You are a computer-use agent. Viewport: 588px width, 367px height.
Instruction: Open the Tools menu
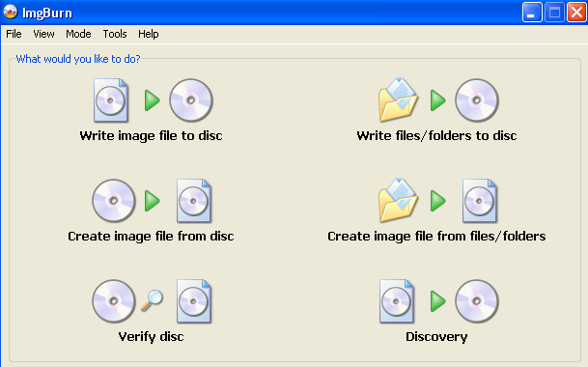[x=115, y=34]
